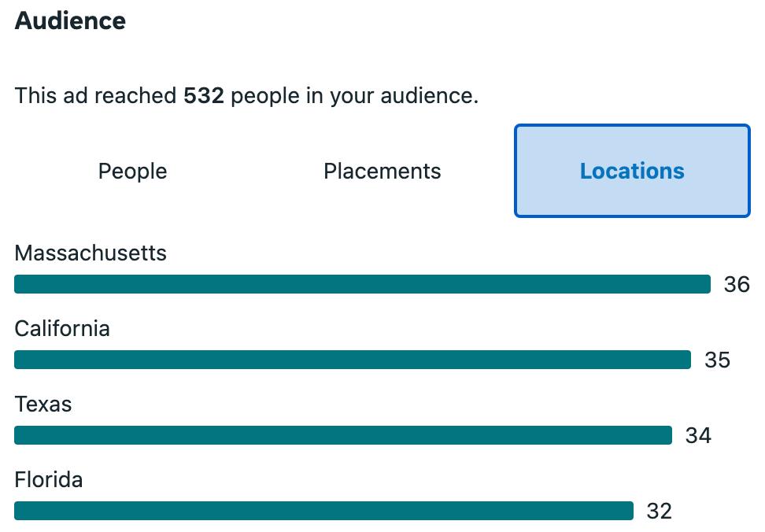765x532 pixels.
Task: Click the value 34 beside Texas bar
Action: pos(698,436)
